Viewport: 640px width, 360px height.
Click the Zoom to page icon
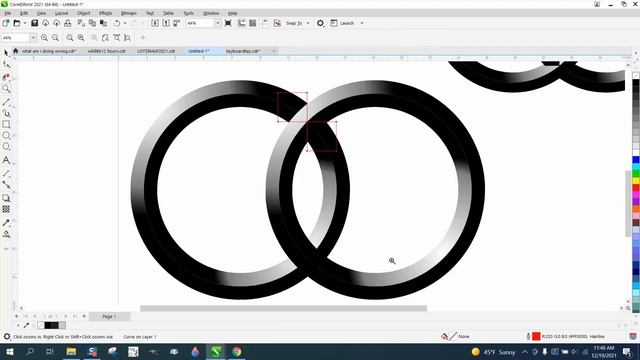(x=105, y=38)
